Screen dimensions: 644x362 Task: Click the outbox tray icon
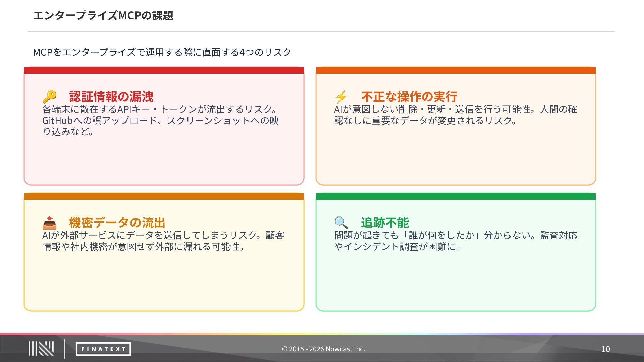[50, 223]
